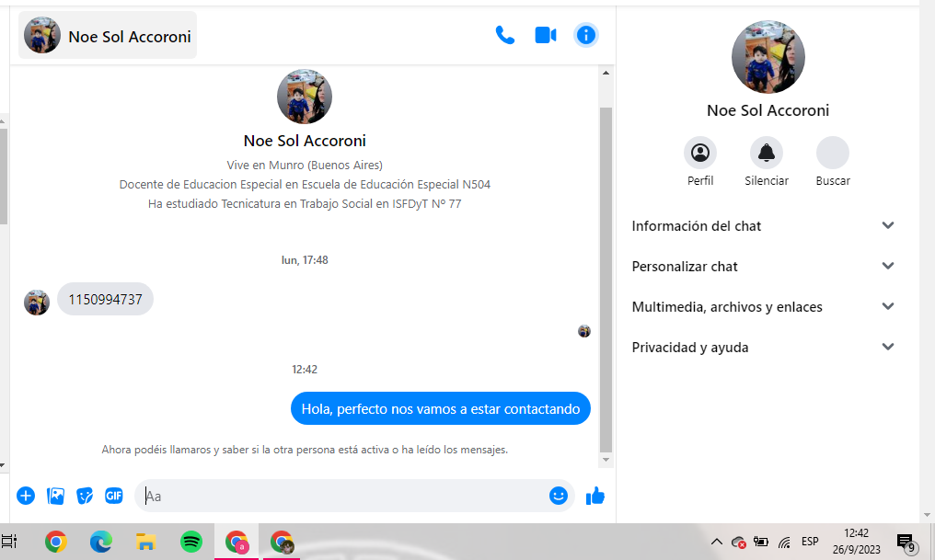Open the GIF picker
The height and width of the screenshot is (560, 935).
[x=114, y=496]
